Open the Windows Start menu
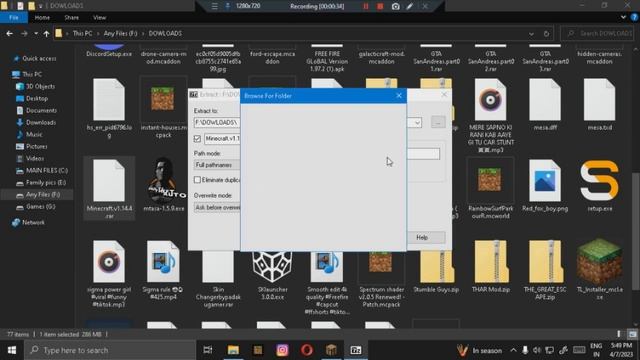Screen dimensions: 640x360 point(11,350)
